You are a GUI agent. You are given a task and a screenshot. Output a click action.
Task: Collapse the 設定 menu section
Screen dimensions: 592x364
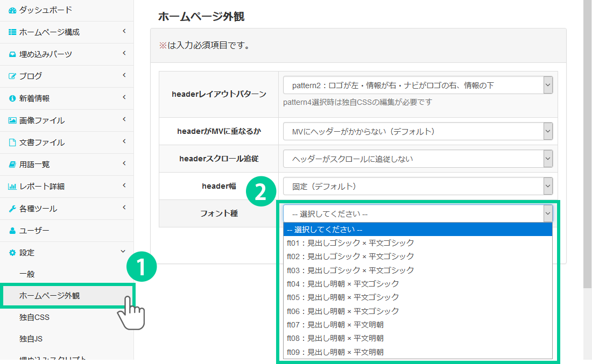pyautogui.click(x=123, y=252)
